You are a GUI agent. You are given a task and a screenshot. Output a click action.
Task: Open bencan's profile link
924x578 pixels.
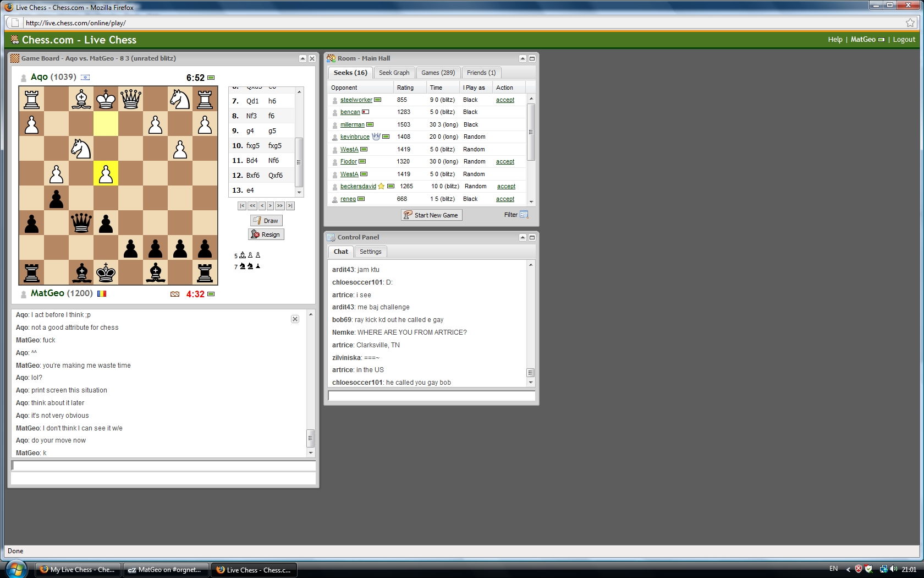click(350, 112)
